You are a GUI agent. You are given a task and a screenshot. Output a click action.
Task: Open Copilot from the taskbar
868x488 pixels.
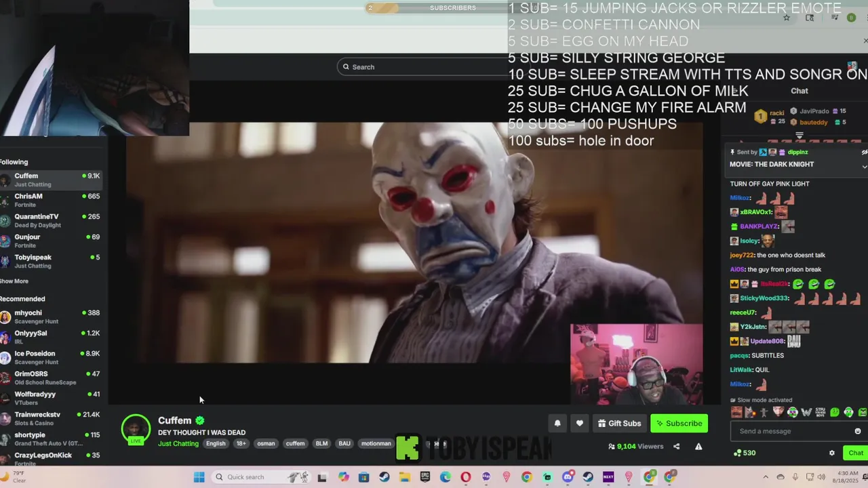344,477
